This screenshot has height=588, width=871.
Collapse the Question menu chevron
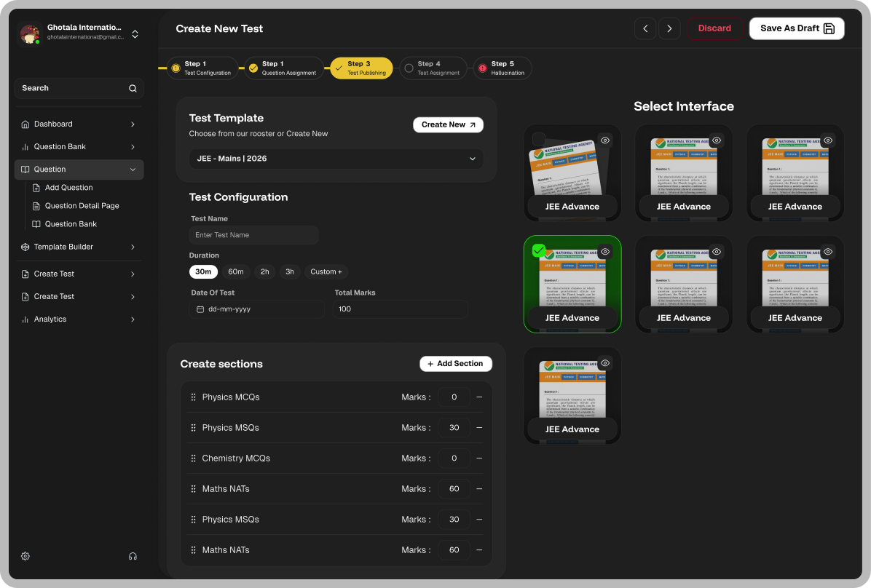[x=133, y=170]
